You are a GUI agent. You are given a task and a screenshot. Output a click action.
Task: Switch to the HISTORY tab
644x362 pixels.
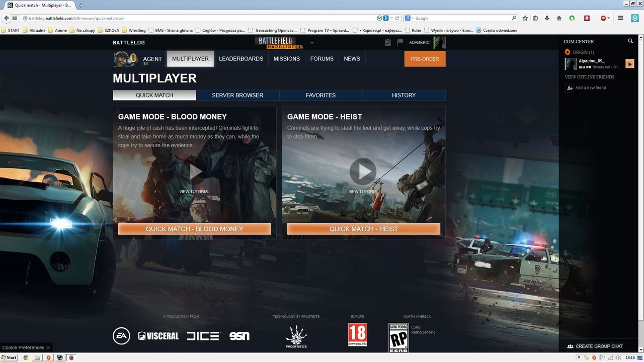404,95
